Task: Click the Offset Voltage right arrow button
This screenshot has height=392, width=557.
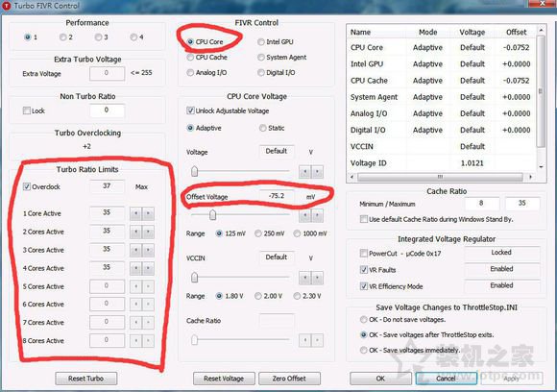Action: (318, 215)
